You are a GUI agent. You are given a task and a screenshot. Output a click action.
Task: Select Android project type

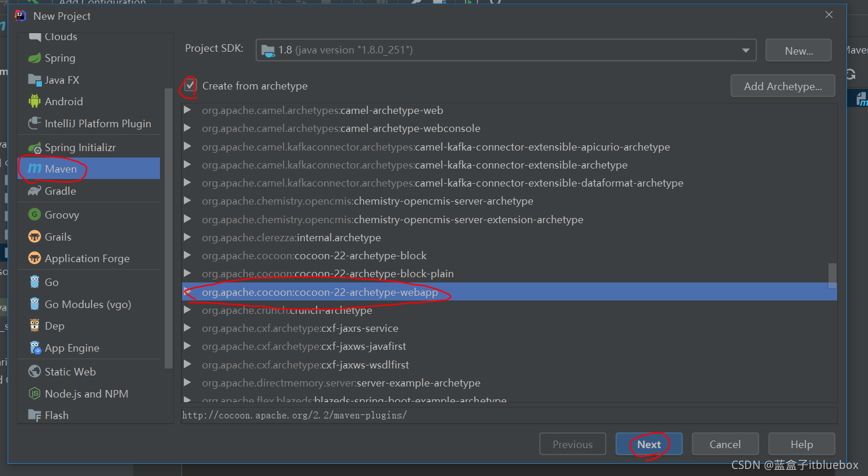[x=90, y=102]
